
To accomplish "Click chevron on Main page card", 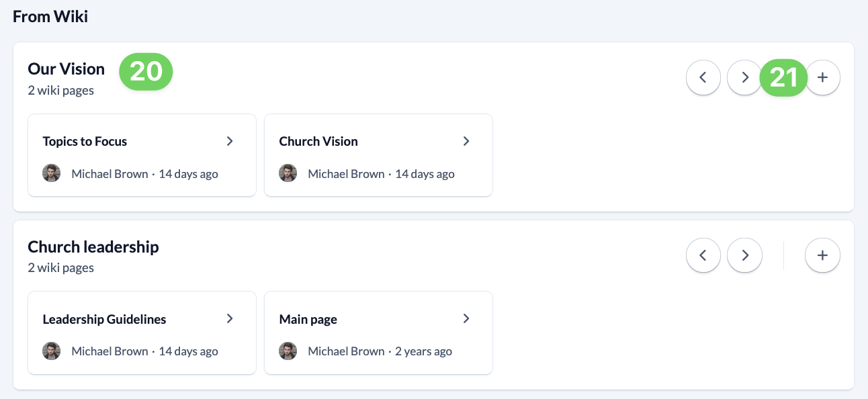I will pyautogui.click(x=466, y=319).
